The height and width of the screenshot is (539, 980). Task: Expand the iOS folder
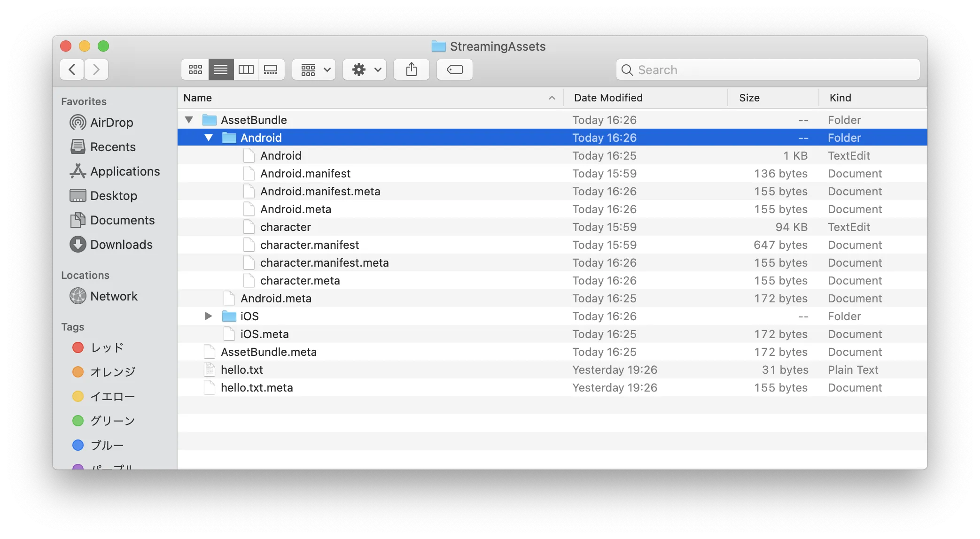[x=209, y=316]
